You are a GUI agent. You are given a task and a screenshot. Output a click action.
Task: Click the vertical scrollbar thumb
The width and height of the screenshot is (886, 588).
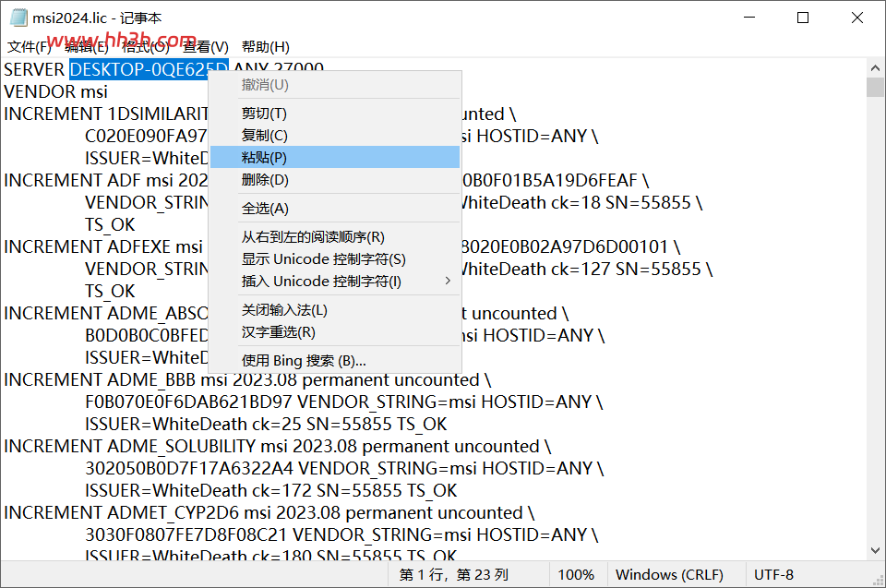[875, 88]
